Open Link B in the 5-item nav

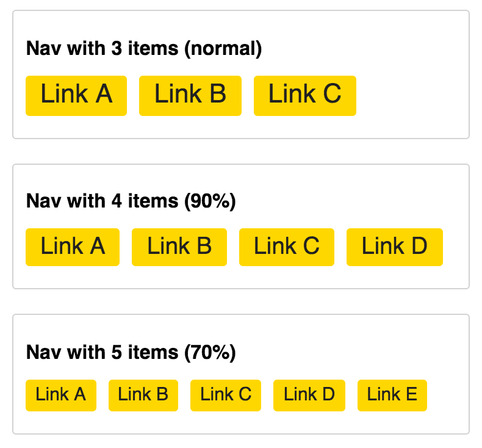[143, 395]
